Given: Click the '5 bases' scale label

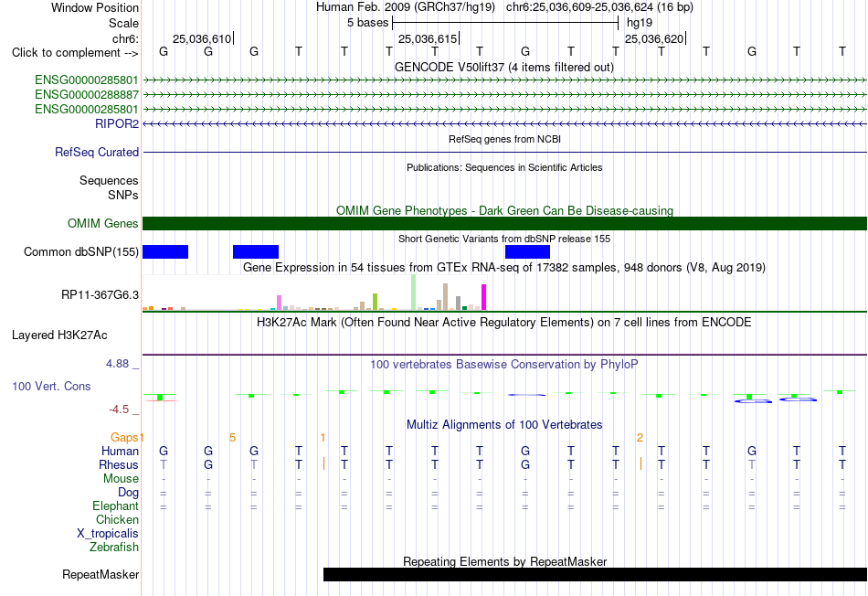Looking at the screenshot, I should point(367,23).
